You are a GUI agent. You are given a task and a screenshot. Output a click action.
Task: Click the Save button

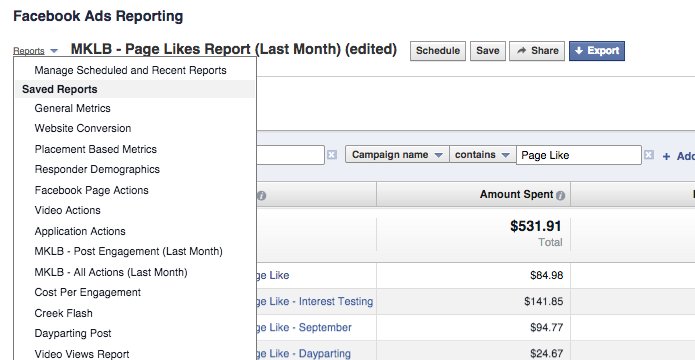[488, 51]
